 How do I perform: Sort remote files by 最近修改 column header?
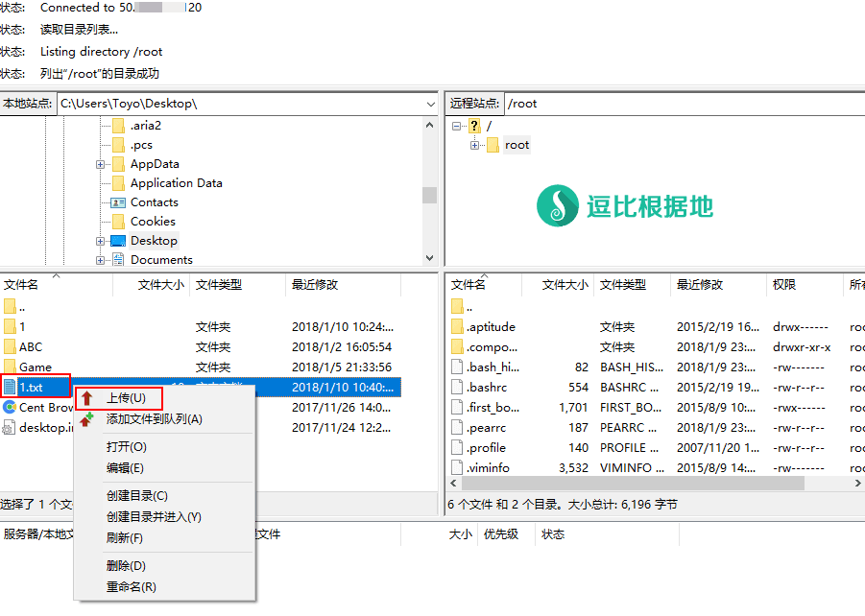[x=700, y=285]
